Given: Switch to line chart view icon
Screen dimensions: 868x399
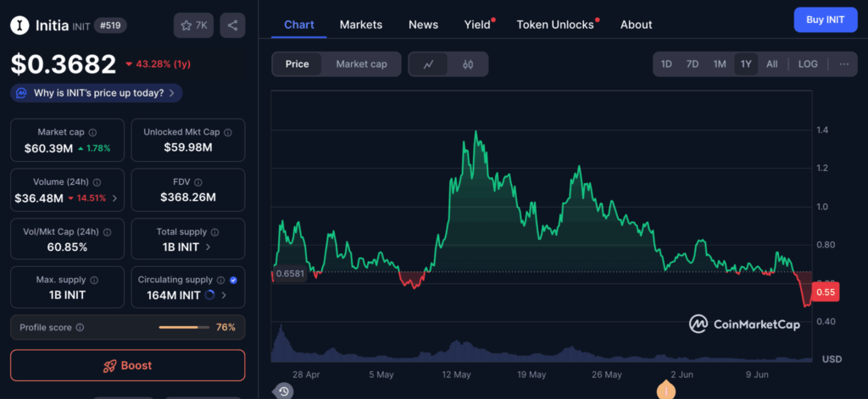Looking at the screenshot, I should point(429,64).
